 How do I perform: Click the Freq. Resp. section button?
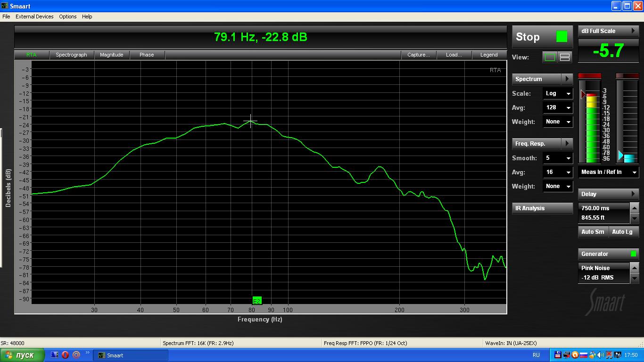[x=537, y=143]
